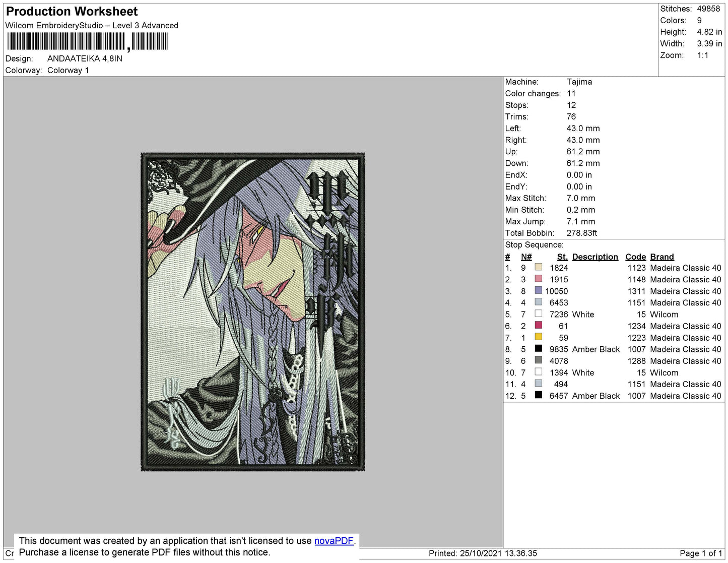Click the crimson swatch for code 1234
Screen dimensions: 728x563
point(539,325)
